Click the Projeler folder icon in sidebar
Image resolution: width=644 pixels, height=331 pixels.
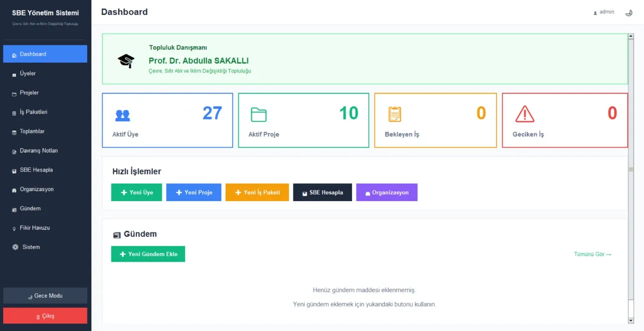coord(15,93)
